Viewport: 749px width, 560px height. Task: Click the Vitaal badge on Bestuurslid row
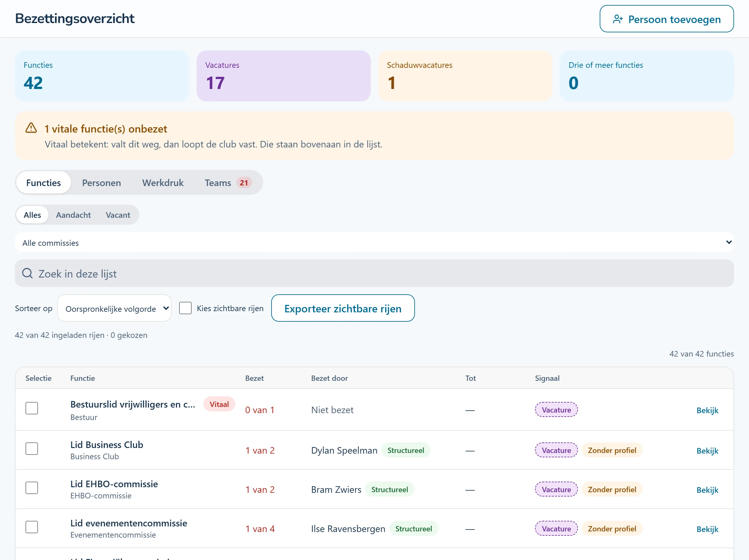click(x=219, y=404)
